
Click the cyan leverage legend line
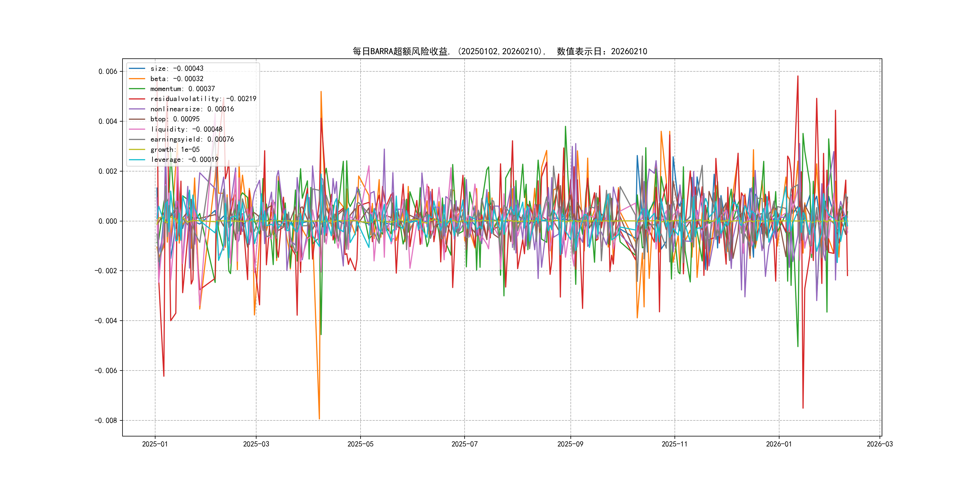pos(137,159)
